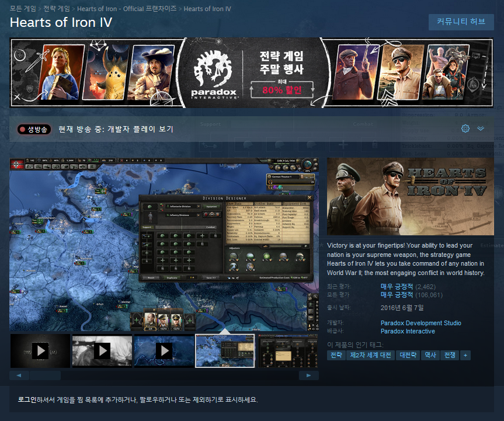The width and height of the screenshot is (504, 421).
Task: Open developer Paradox Development Studio link
Action: [x=420, y=323]
